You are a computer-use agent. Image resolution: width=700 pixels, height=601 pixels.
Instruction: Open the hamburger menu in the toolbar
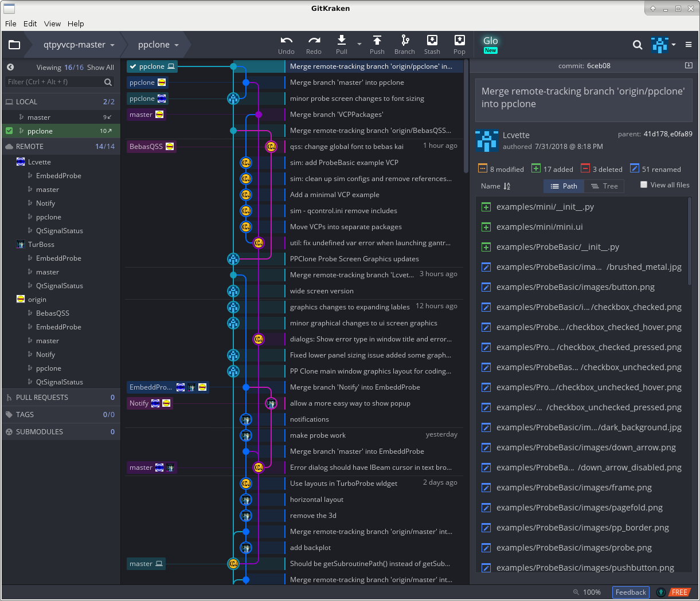tap(689, 45)
